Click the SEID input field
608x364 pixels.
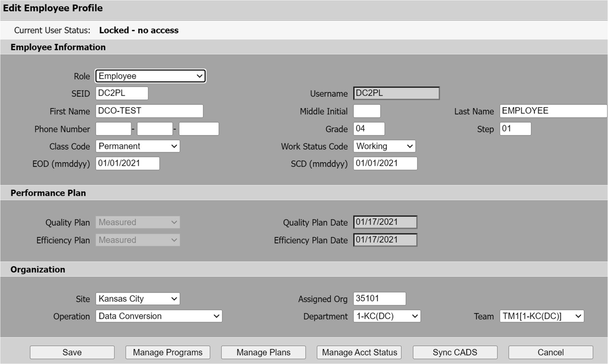point(122,93)
